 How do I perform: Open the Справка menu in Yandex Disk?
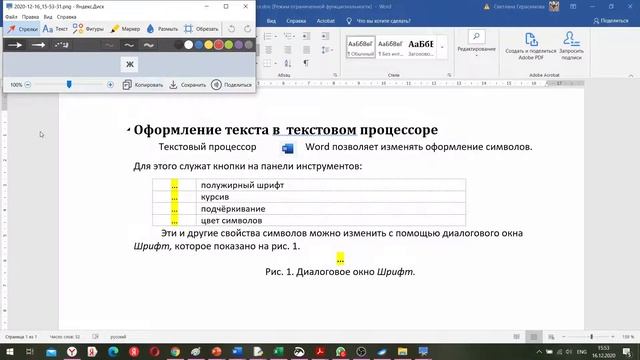67,17
